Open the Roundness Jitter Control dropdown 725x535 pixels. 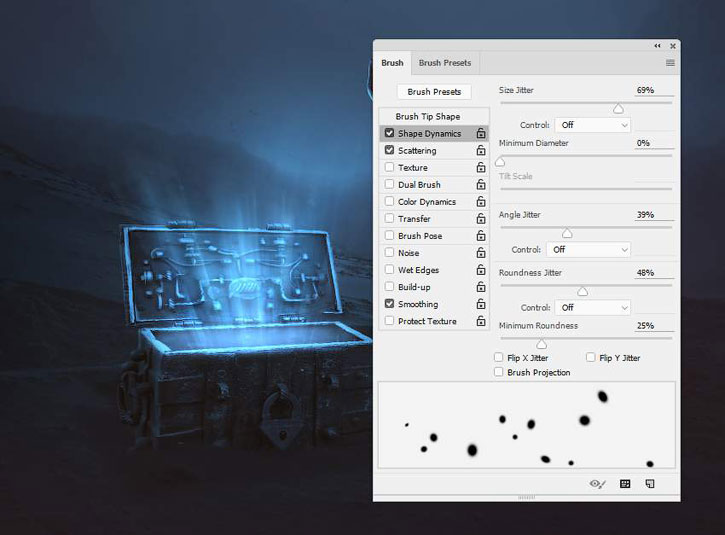[x=593, y=307]
